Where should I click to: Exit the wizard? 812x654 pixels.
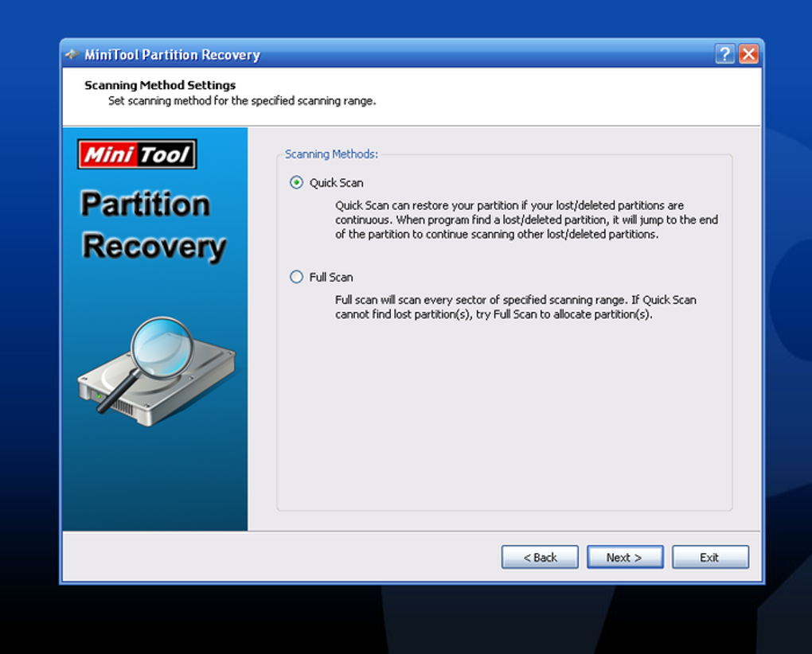tap(709, 557)
